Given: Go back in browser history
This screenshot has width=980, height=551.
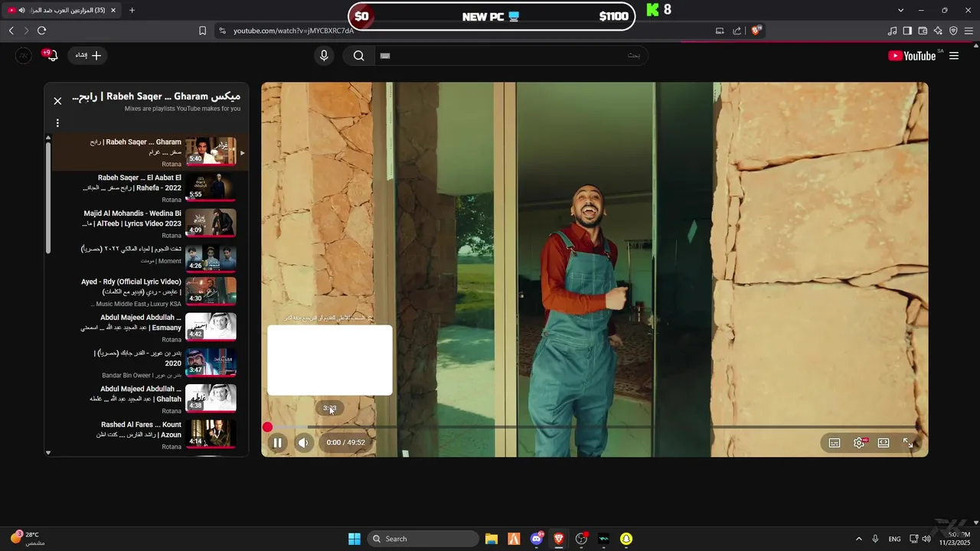Looking at the screenshot, I should pyautogui.click(x=11, y=31).
